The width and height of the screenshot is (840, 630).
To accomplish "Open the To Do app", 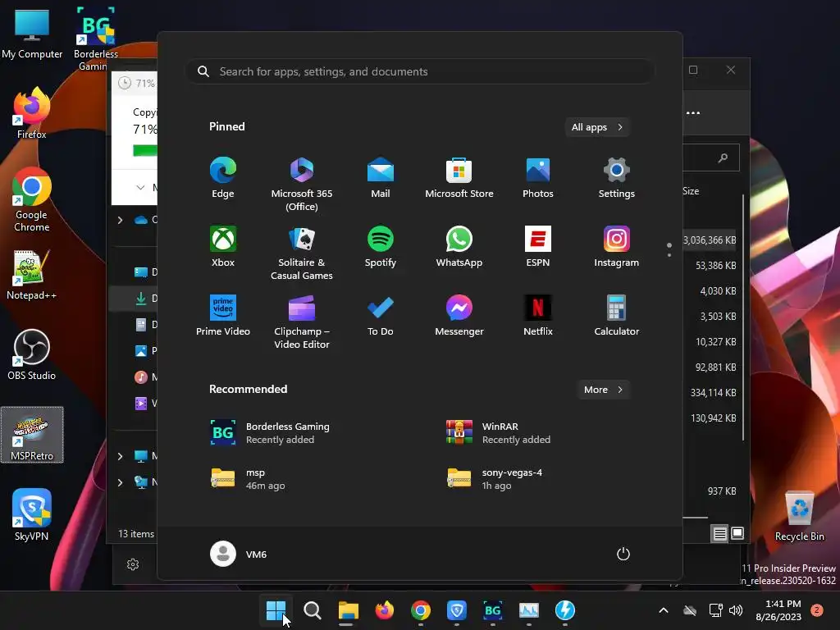I will 381,316.
